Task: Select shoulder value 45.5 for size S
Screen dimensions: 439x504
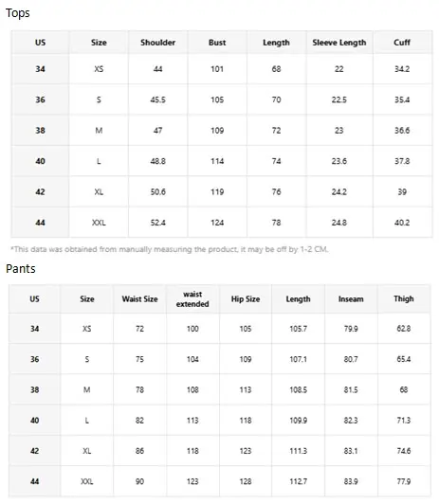Action: (158, 100)
